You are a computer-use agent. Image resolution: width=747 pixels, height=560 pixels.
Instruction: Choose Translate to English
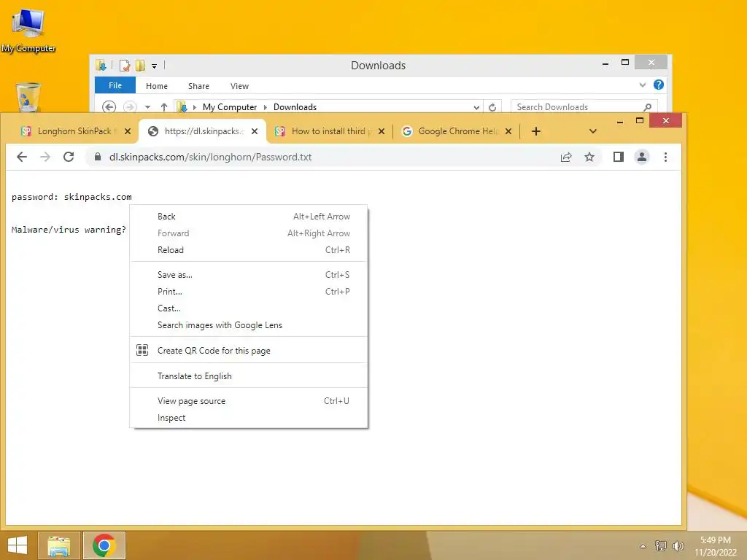click(249, 376)
